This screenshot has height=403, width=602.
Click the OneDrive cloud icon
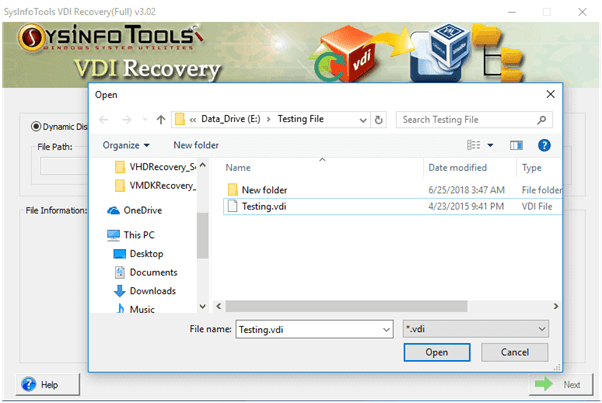point(113,210)
